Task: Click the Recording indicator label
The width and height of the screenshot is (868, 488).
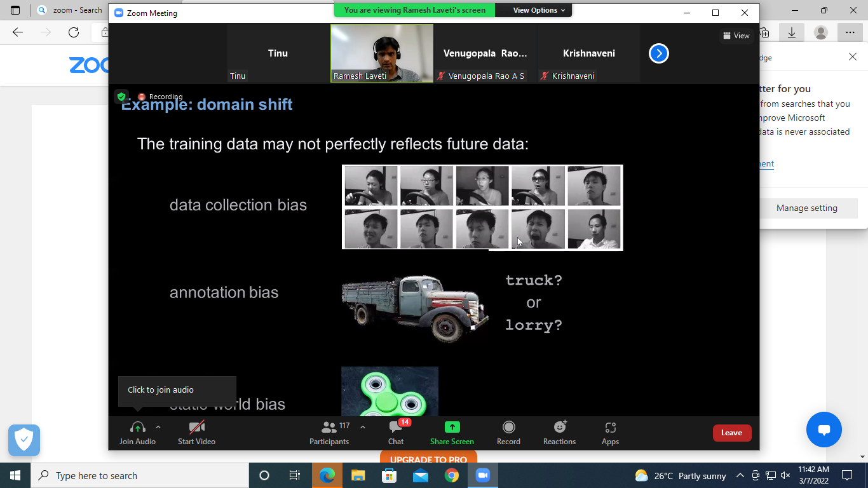Action: coord(160,97)
